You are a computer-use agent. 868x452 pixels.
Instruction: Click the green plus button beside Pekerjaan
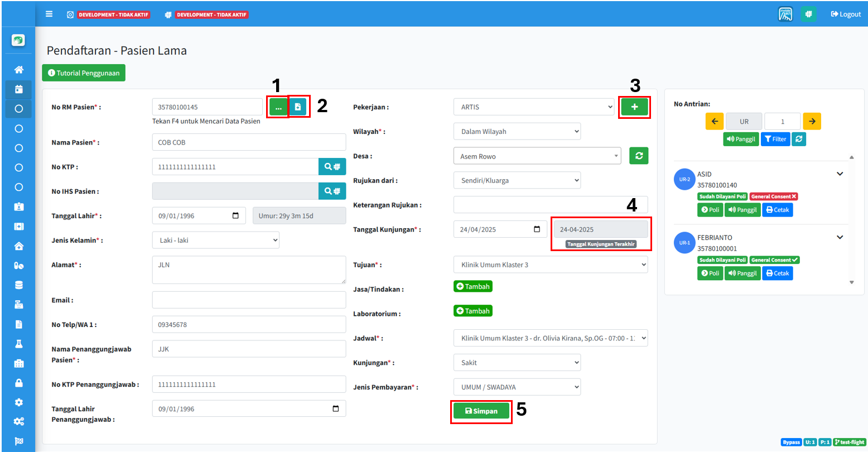click(634, 107)
